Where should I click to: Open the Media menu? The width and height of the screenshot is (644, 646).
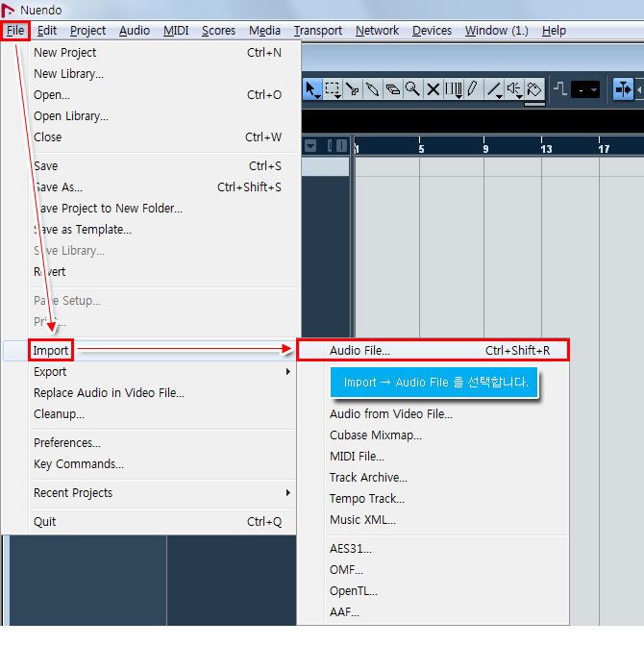point(264,31)
